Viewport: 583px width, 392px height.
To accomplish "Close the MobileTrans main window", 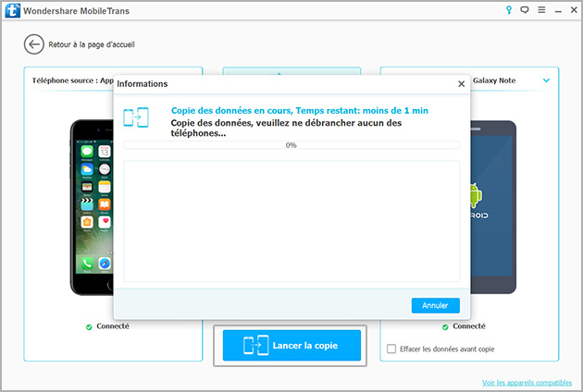I will pos(574,10).
